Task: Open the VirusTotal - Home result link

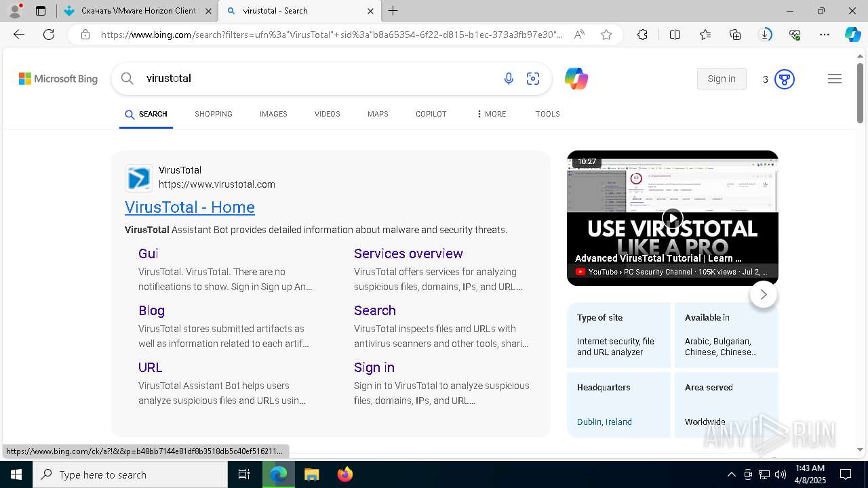Action: coord(190,207)
